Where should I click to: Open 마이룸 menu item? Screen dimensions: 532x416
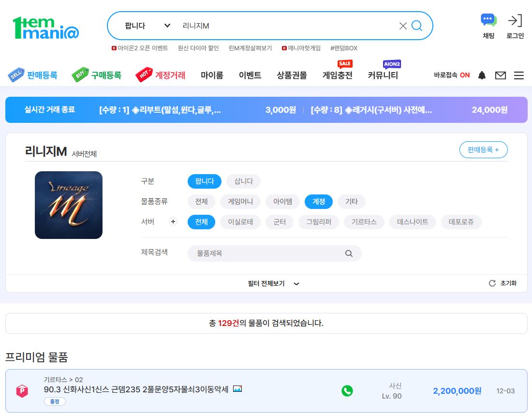coord(212,75)
